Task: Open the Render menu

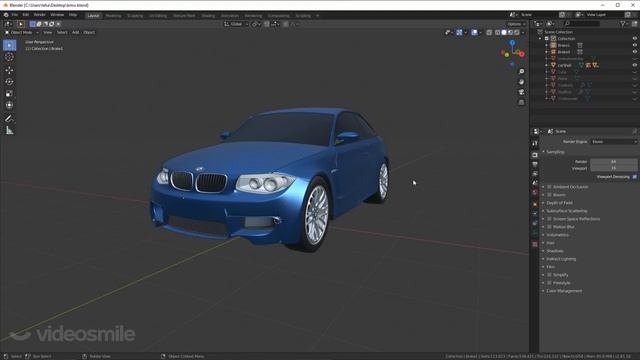Action: [x=40, y=15]
